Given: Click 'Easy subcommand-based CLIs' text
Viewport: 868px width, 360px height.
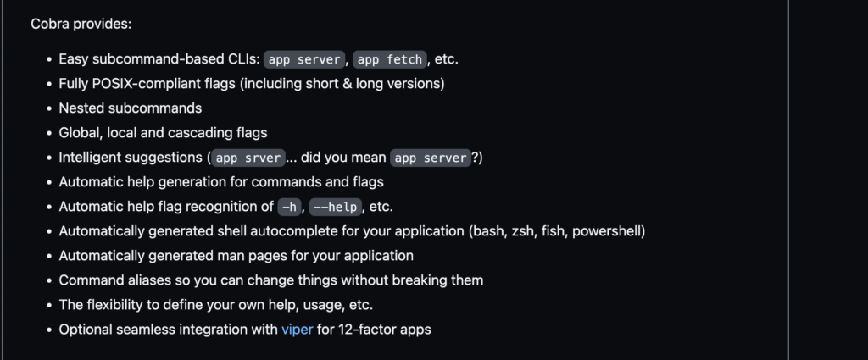Looking at the screenshot, I should pyautogui.click(x=159, y=59).
